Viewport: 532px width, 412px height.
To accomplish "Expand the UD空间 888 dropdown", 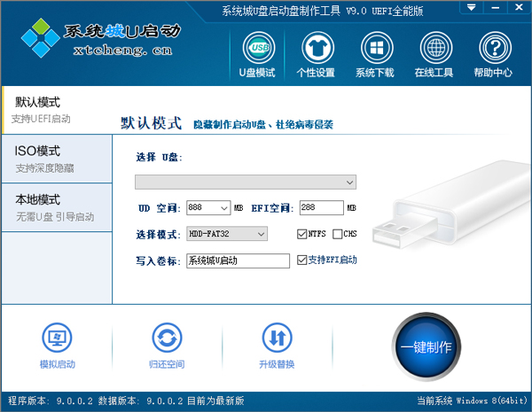I will (x=224, y=208).
